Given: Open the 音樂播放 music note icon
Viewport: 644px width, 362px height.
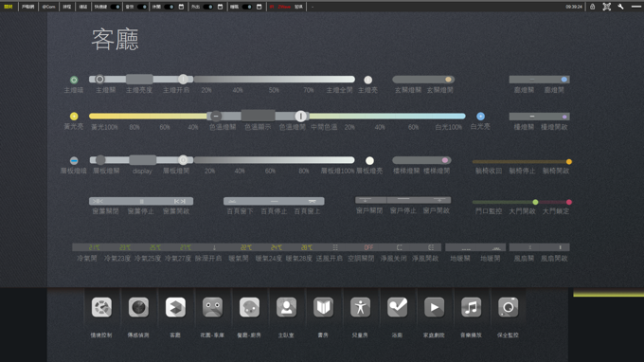Looking at the screenshot, I should coord(471,307).
